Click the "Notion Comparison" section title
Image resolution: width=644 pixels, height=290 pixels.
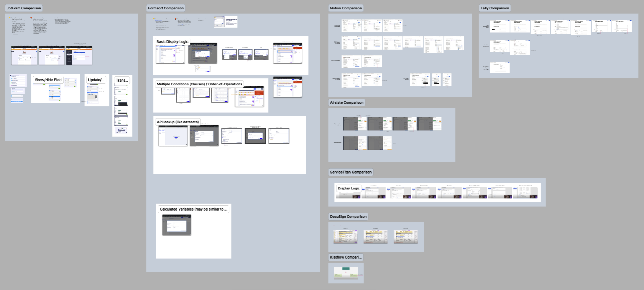[346, 8]
